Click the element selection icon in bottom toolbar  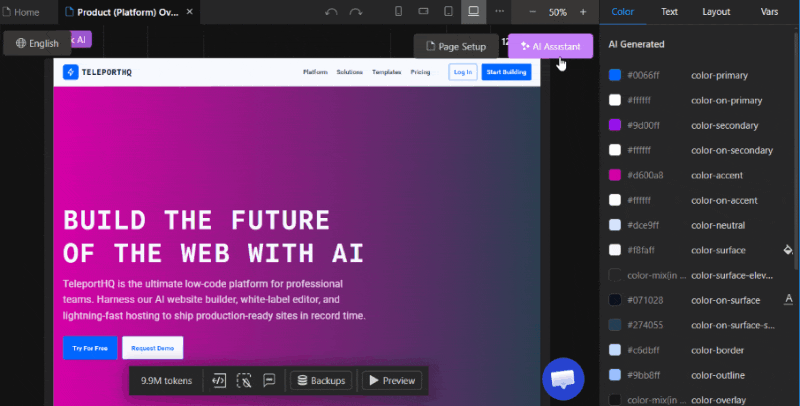point(244,380)
